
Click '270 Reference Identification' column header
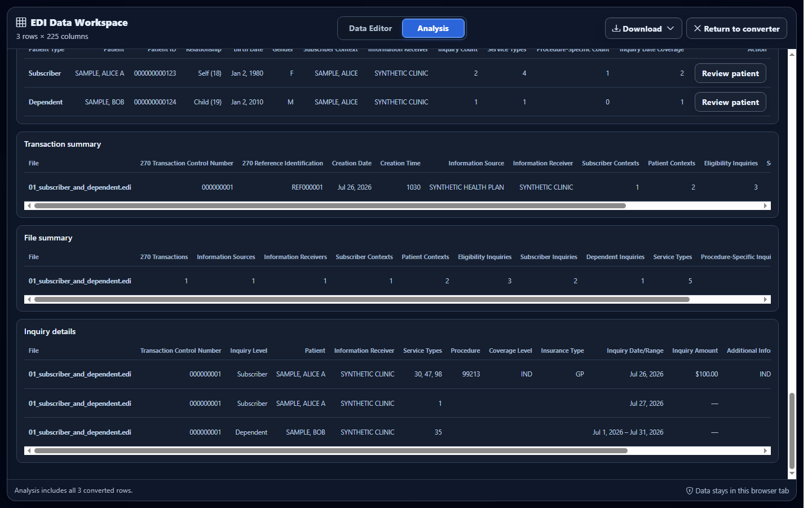pos(283,163)
